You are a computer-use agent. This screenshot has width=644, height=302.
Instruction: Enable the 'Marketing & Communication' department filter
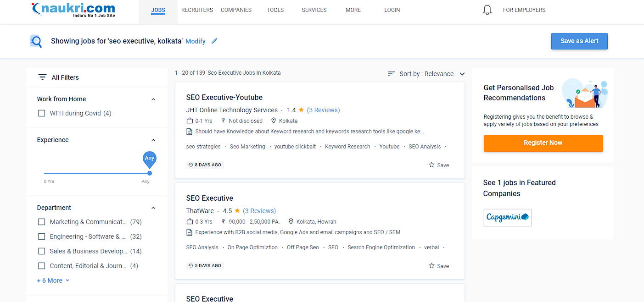[x=41, y=222]
